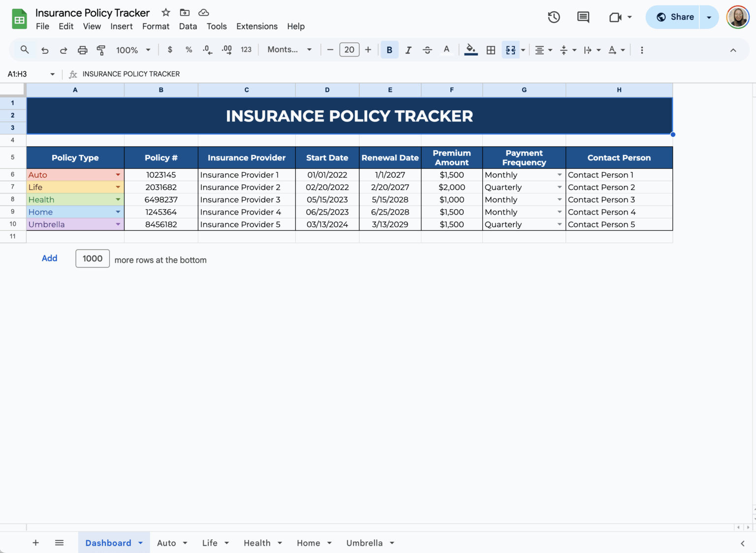Open the Data menu

tap(188, 26)
